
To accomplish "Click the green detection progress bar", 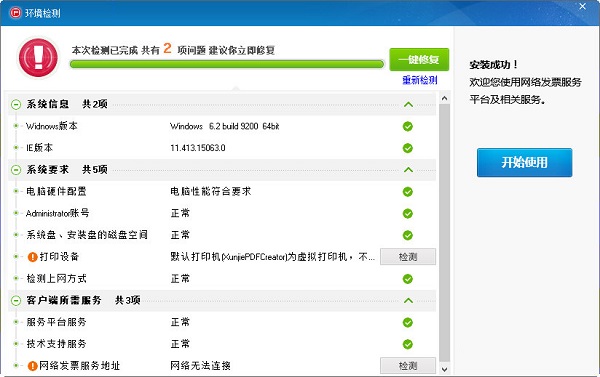I will click(x=227, y=64).
